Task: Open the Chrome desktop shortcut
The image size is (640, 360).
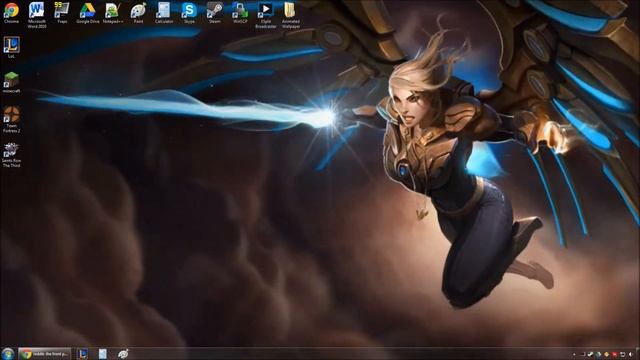Action: point(11,12)
